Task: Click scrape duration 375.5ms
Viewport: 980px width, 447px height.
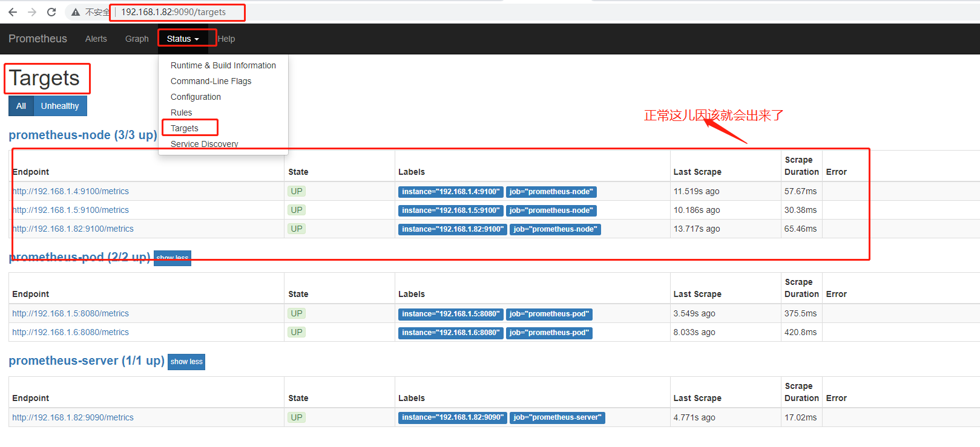Action: [800, 313]
